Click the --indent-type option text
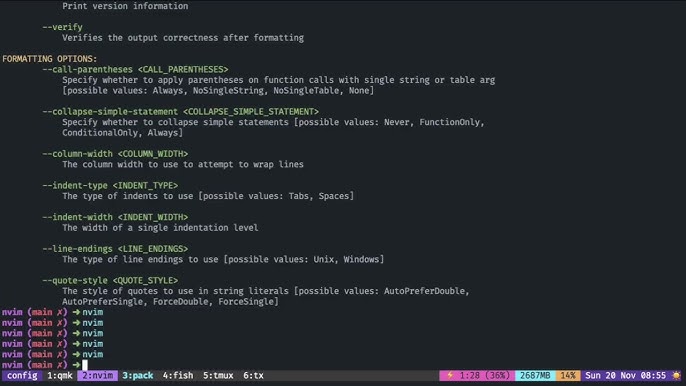The image size is (686, 386). [75, 186]
